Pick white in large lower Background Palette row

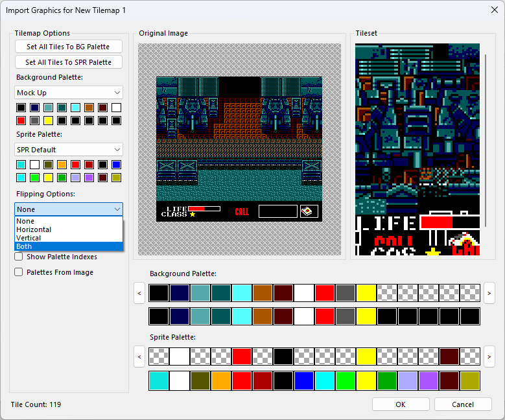click(x=304, y=316)
